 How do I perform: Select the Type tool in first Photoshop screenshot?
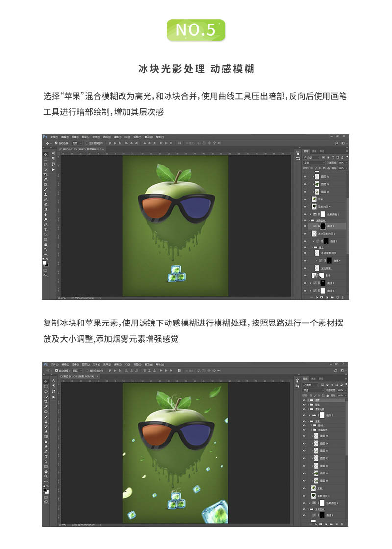[x=45, y=229]
